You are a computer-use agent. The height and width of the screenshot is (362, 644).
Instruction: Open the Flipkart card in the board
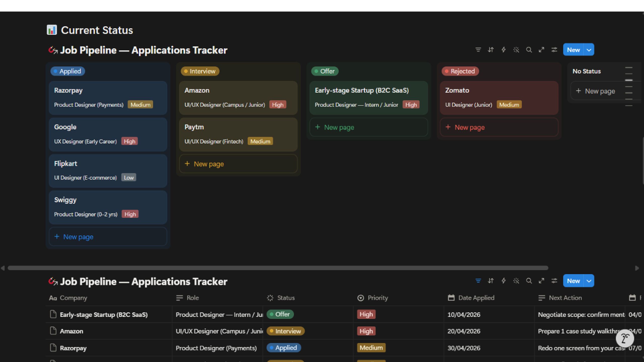tap(108, 171)
